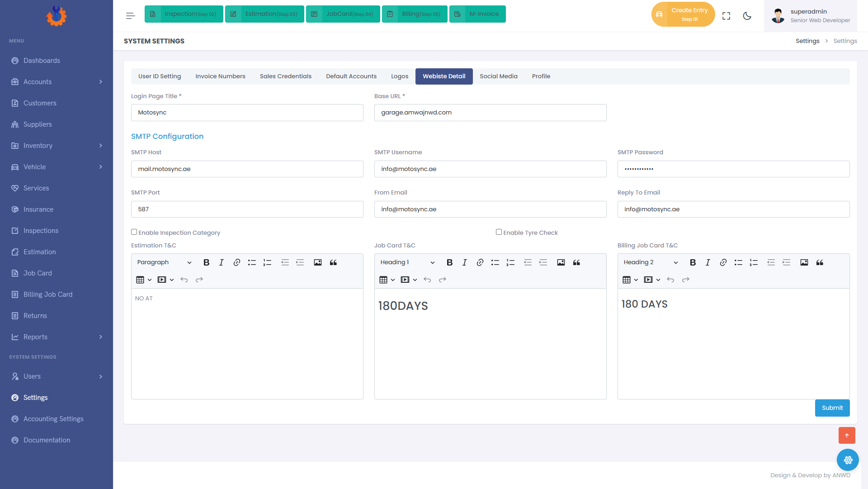Undo in Estimation T&C editor
This screenshot has height=489, width=868.
(184, 280)
